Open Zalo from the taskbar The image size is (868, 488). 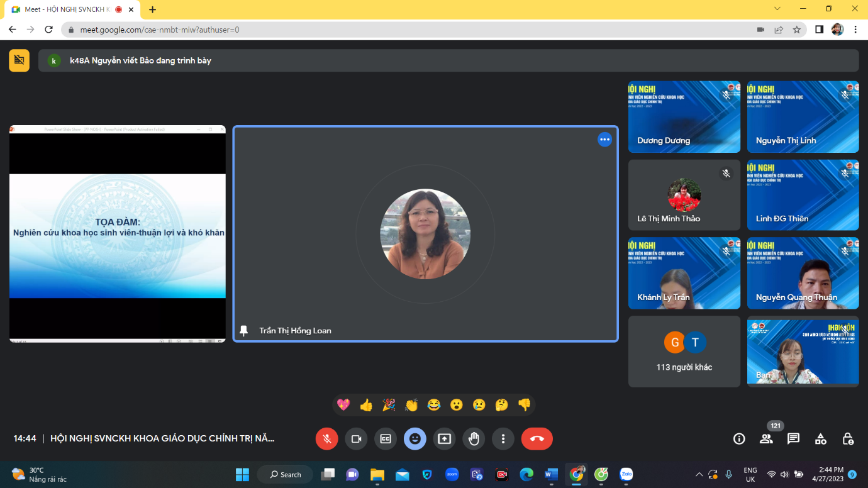pos(626,474)
